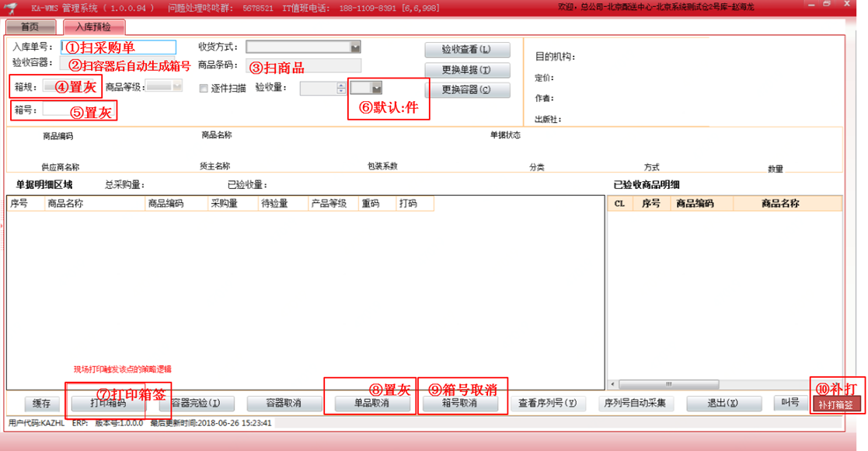Screen dimensions: 868x451
Task: Click the 用户代码:KAZHL status bar entry
Action: tap(37, 423)
